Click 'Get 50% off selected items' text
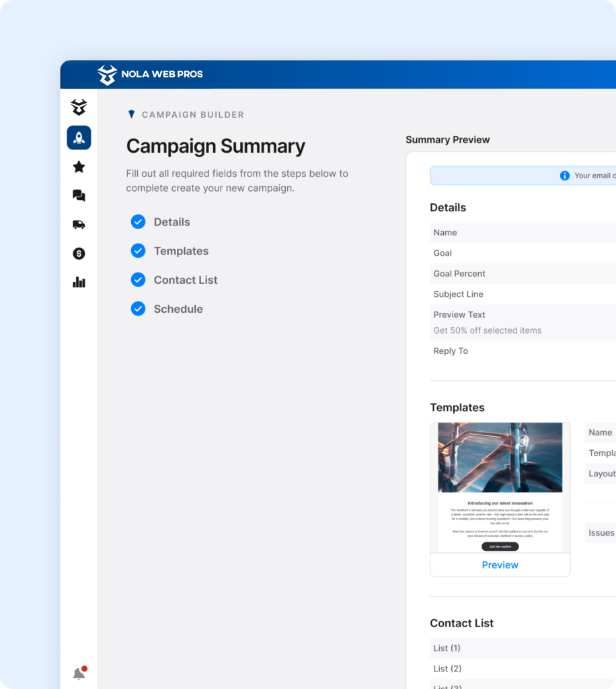This screenshot has height=689, width=616. 488,330
